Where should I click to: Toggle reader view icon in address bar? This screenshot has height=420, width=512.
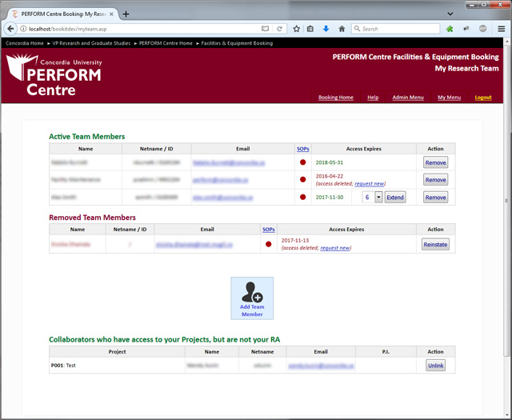tap(265, 29)
